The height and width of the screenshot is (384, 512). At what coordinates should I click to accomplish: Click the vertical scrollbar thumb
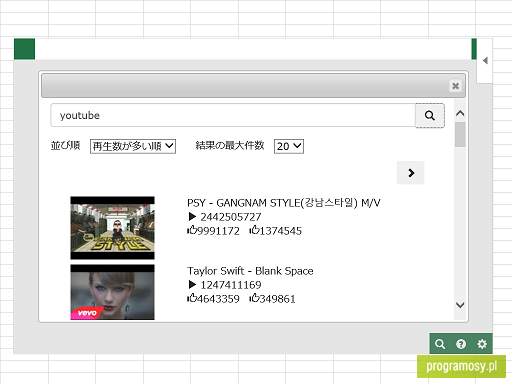click(460, 134)
